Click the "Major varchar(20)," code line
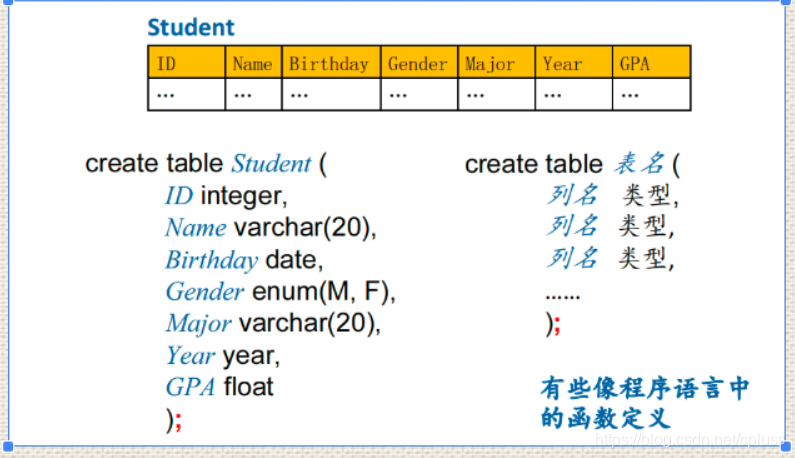This screenshot has width=795, height=458. tap(273, 324)
